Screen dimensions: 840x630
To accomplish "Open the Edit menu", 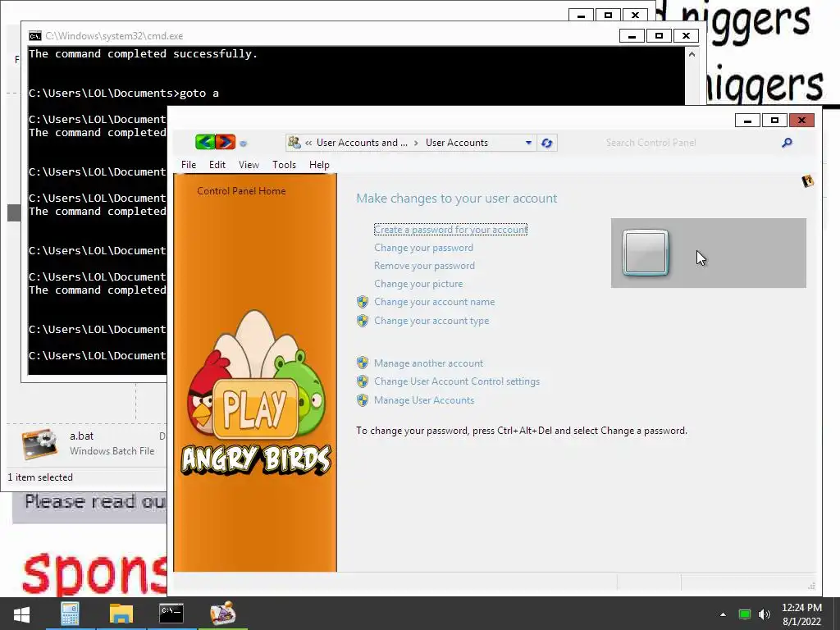I will coord(217,164).
